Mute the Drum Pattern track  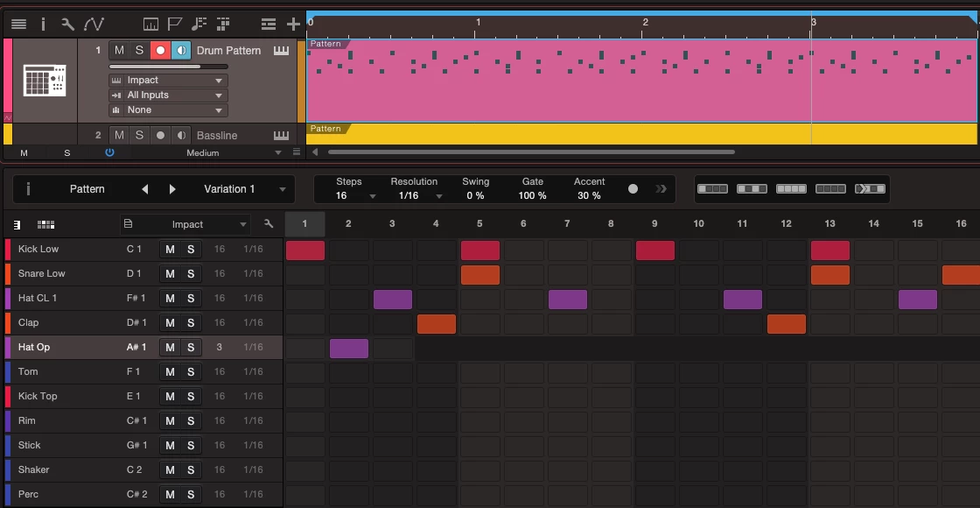click(119, 51)
